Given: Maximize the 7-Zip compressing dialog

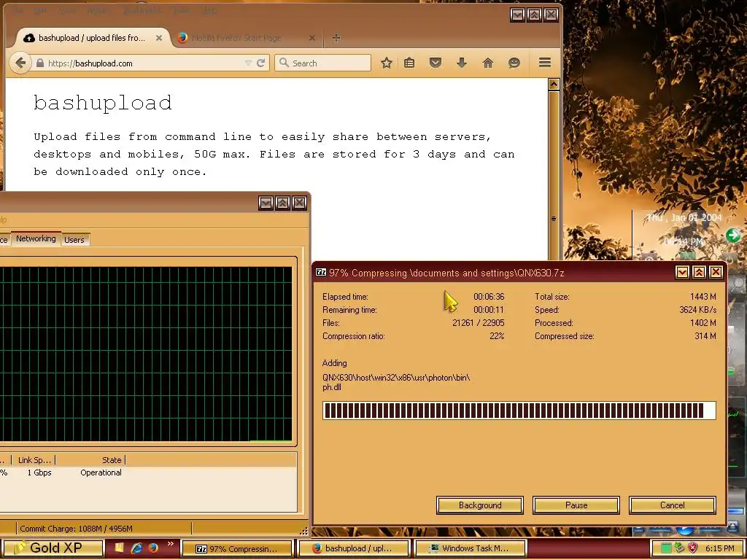Looking at the screenshot, I should click(699, 272).
